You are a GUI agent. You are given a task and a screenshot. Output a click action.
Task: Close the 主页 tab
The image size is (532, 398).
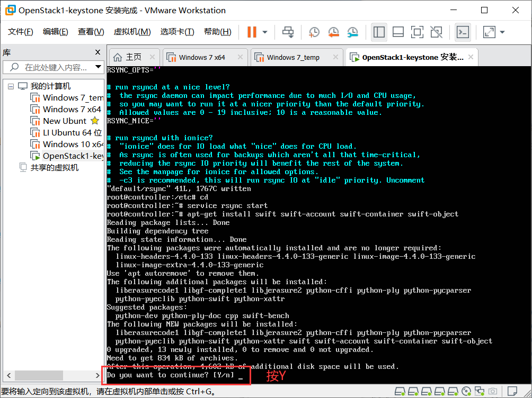tap(152, 57)
